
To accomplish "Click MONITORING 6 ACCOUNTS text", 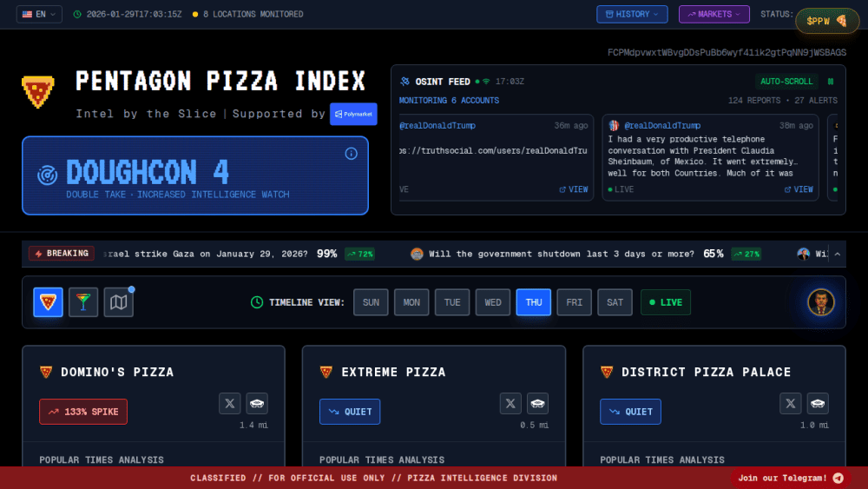I will point(449,101).
